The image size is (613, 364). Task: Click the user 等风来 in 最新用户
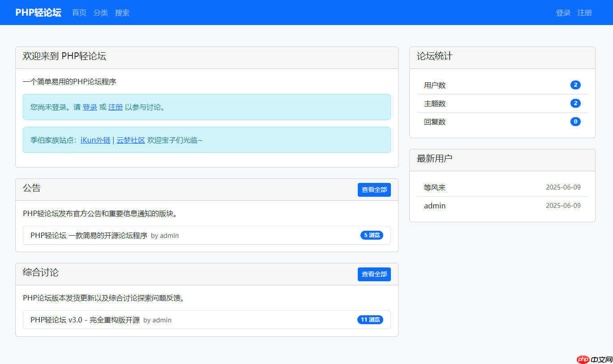(434, 187)
